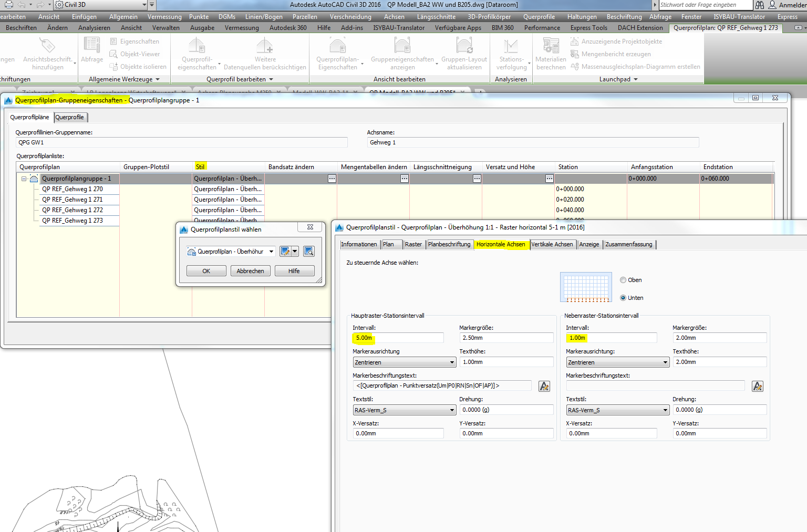Click Abbrechen in the style dialog
This screenshot has height=532, width=807.
coord(251,271)
